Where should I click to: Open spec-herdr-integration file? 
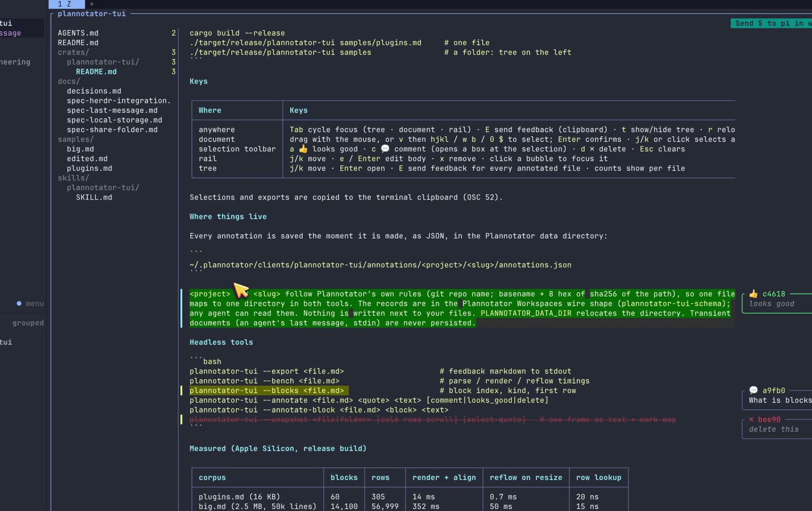(x=119, y=101)
